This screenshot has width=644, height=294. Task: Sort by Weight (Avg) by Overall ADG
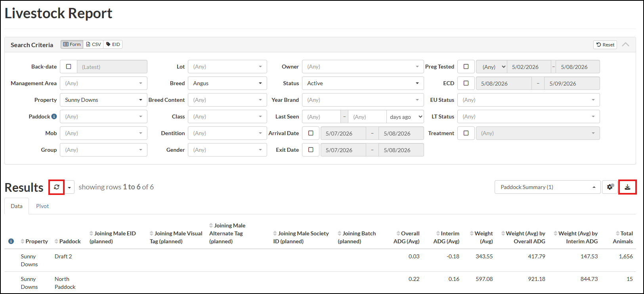(x=523, y=237)
